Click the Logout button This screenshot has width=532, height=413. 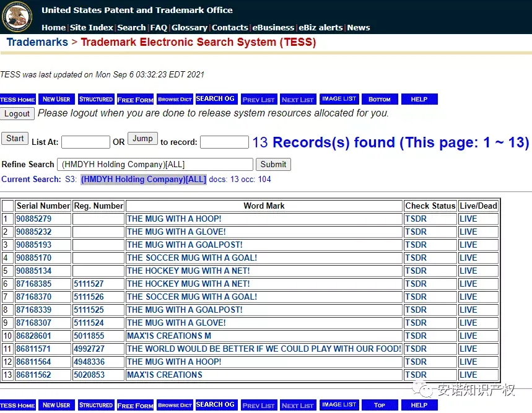(17, 113)
